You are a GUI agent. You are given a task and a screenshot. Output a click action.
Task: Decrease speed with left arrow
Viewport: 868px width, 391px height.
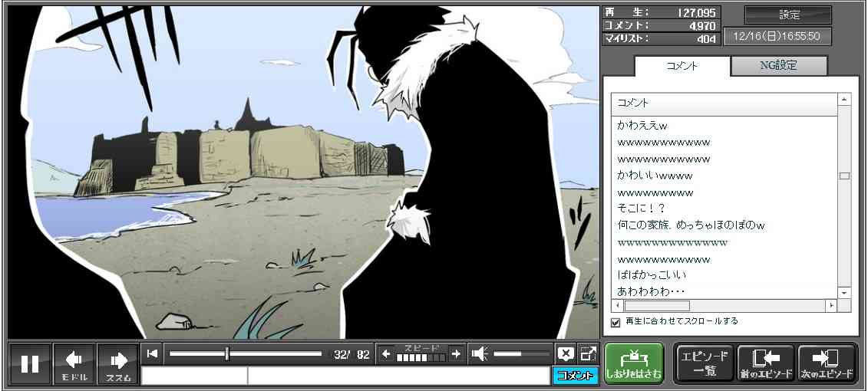point(386,353)
